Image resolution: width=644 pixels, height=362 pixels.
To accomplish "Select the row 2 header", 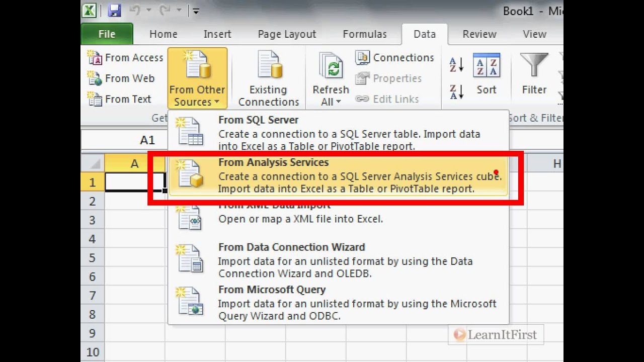I will tap(93, 201).
